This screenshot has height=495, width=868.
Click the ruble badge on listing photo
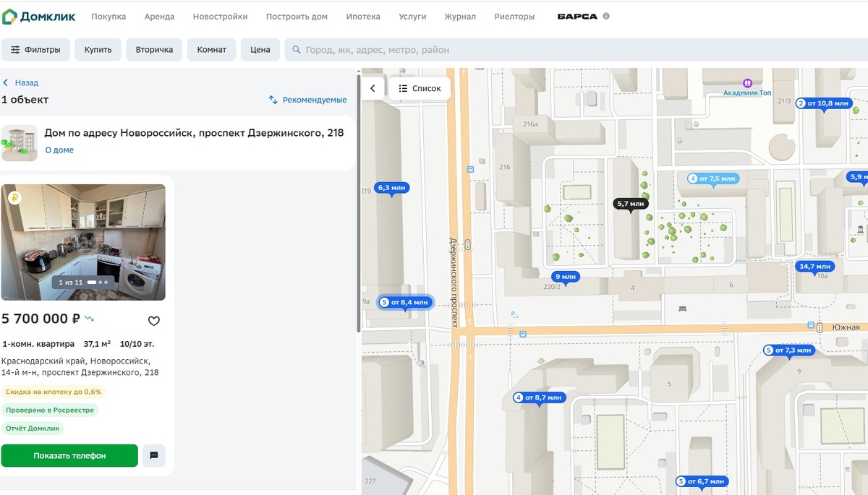tap(14, 197)
